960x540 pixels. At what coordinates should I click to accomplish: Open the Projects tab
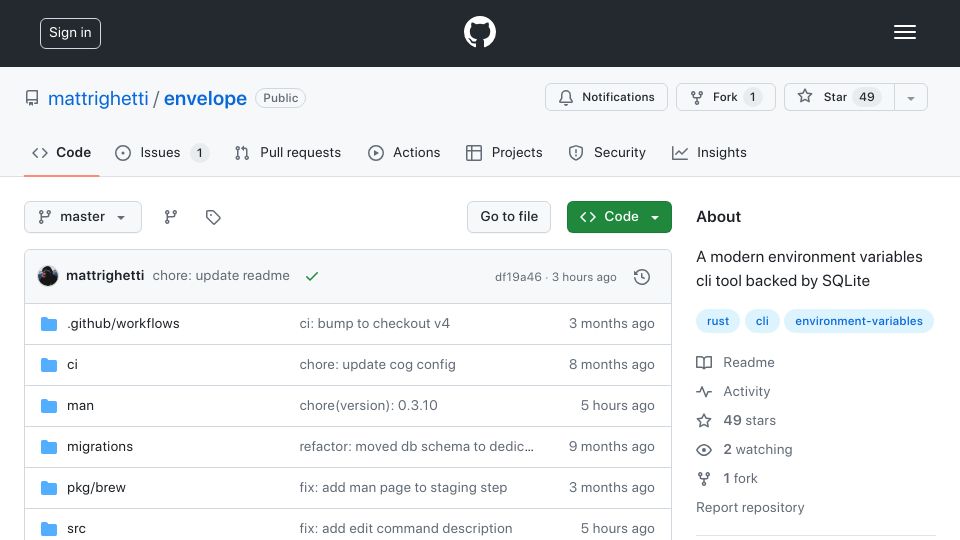point(504,152)
